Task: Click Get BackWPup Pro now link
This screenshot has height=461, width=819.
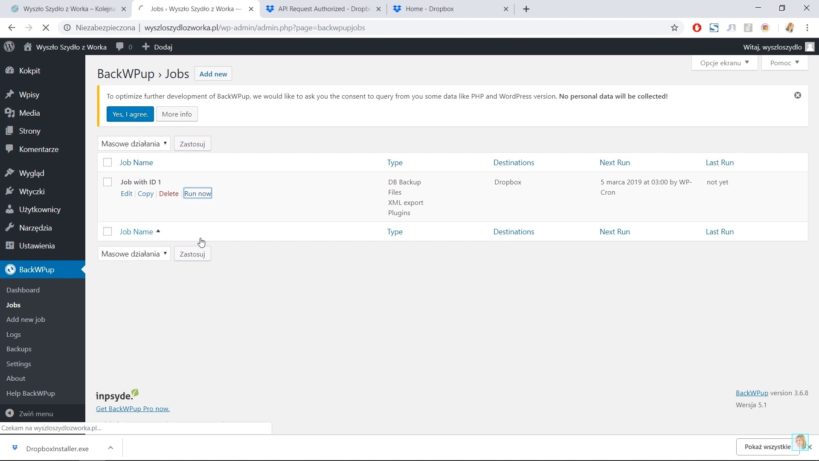Action: (133, 408)
